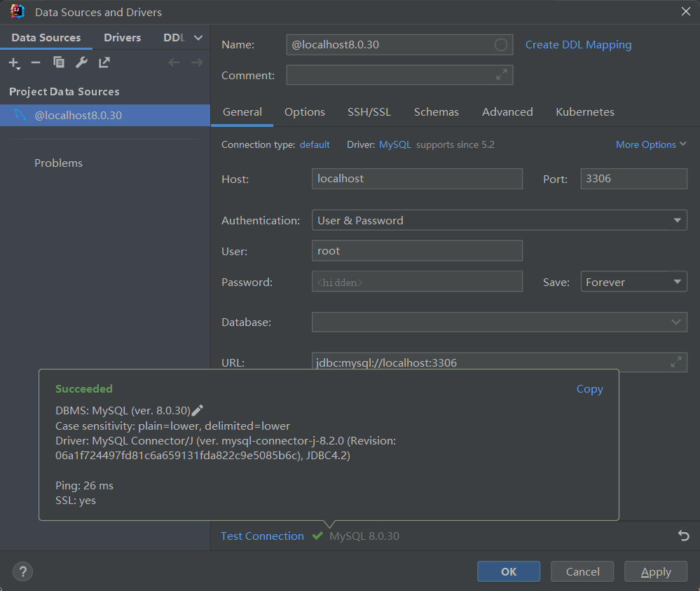
Task: Click the hidden Password field
Action: [x=417, y=281]
